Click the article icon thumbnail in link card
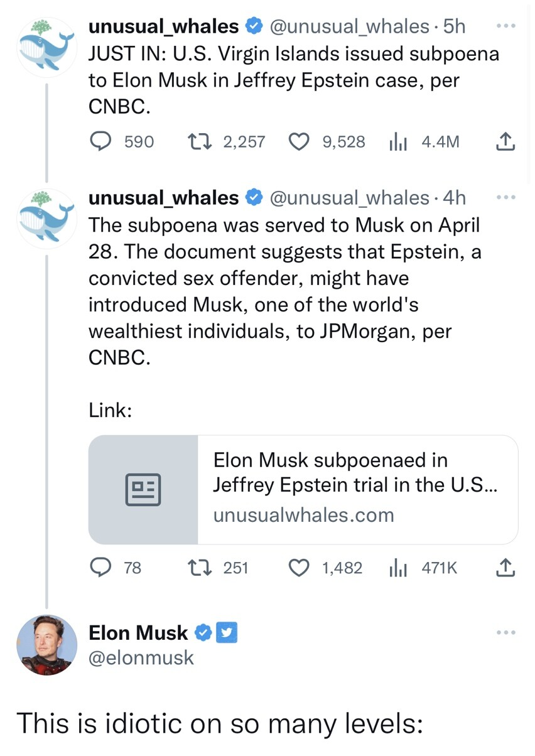This screenshot has height=756, width=535. click(143, 490)
